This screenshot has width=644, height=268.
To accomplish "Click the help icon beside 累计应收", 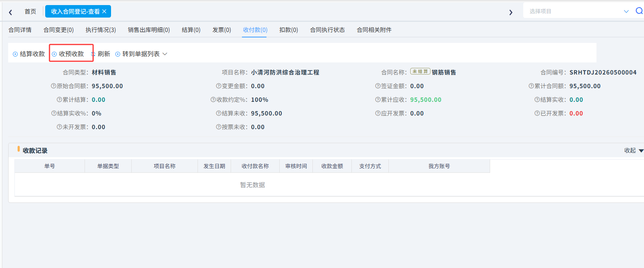I will coord(378,99).
